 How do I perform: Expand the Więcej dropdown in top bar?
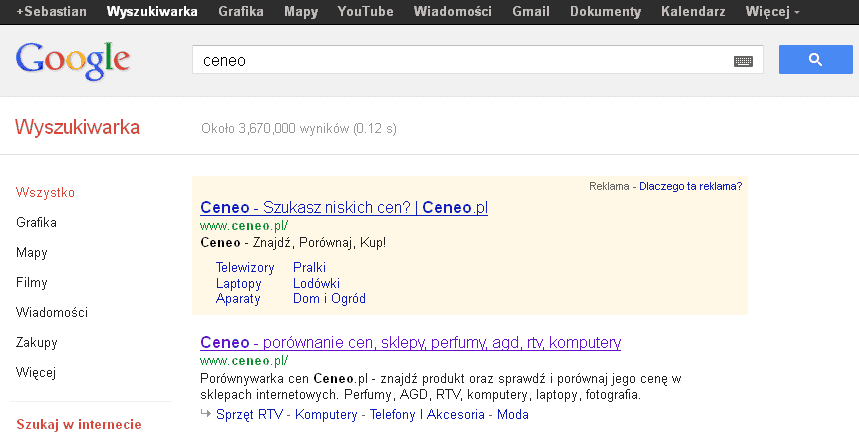(772, 12)
